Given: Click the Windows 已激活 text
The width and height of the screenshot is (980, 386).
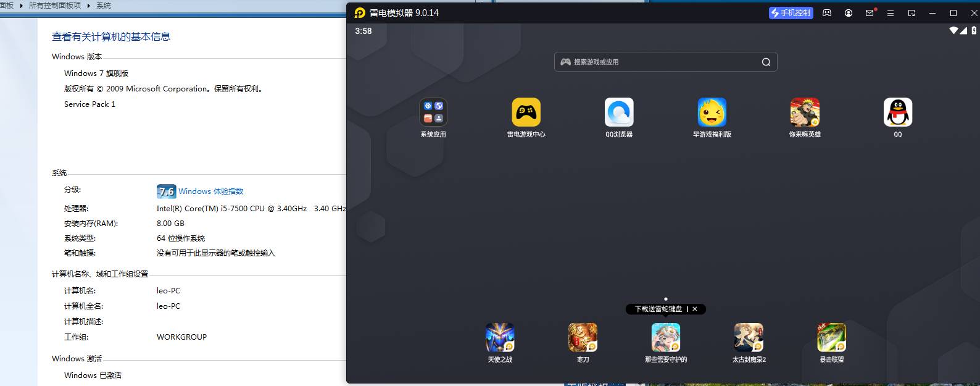Looking at the screenshot, I should click(93, 375).
